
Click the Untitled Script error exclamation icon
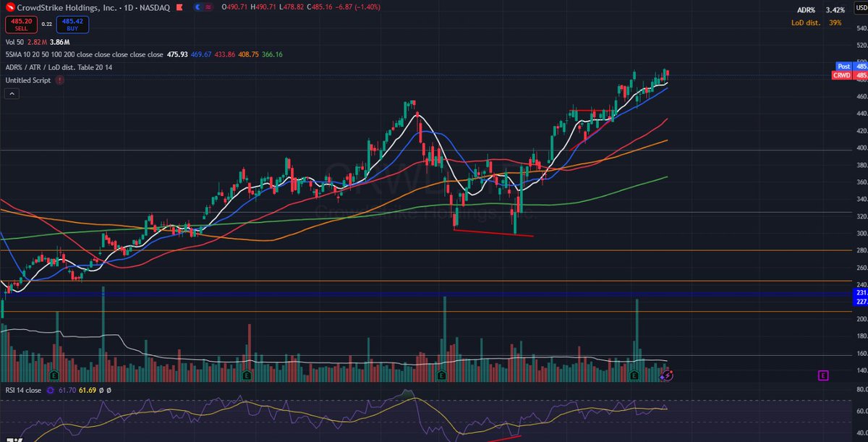(x=59, y=80)
